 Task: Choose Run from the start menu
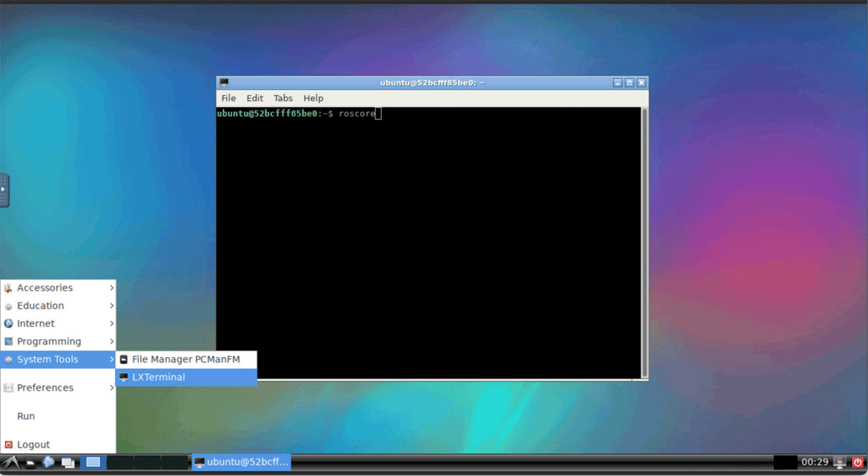(x=58, y=416)
